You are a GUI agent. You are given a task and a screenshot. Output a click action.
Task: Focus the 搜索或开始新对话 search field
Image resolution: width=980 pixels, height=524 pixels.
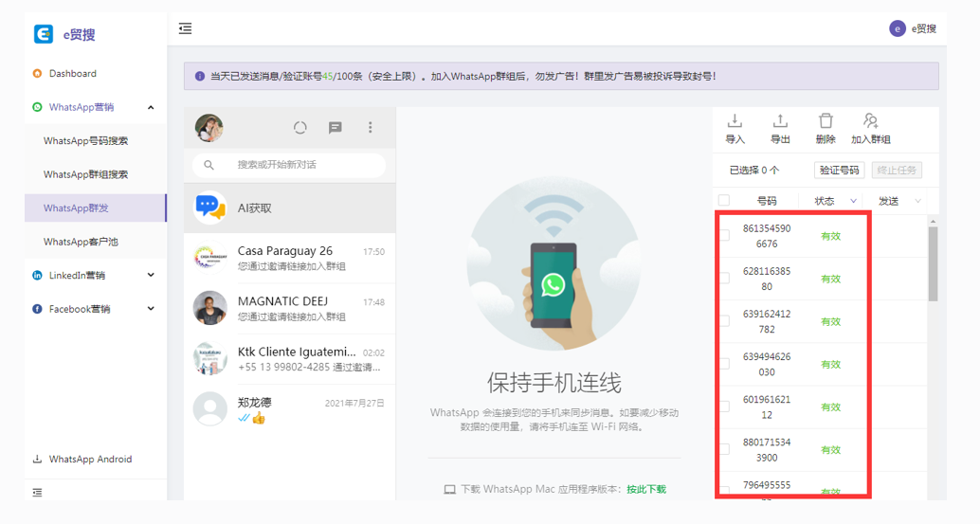289,165
